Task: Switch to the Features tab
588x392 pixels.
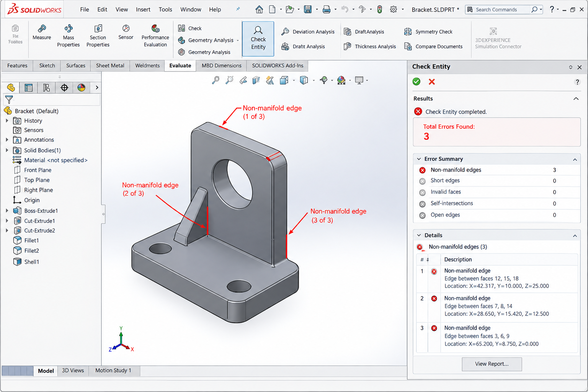Action: click(x=17, y=65)
